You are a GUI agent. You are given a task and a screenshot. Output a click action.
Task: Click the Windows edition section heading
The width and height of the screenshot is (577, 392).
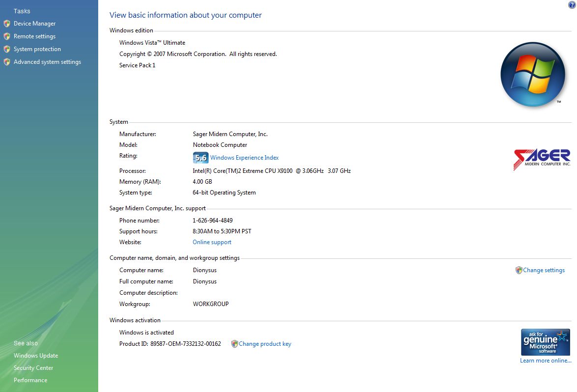131,30
